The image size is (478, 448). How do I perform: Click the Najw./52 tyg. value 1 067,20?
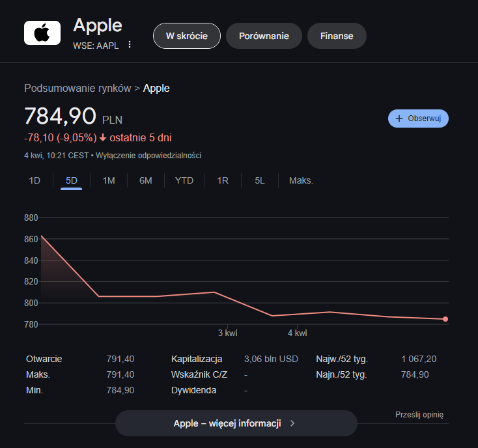[419, 359]
